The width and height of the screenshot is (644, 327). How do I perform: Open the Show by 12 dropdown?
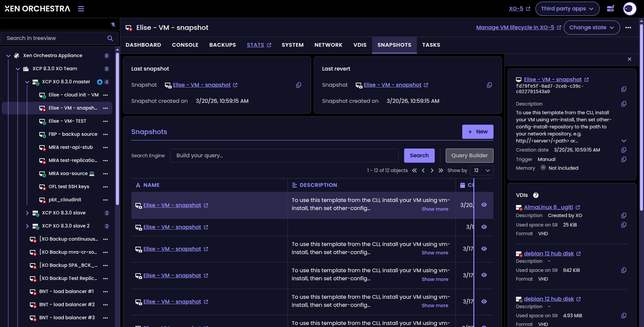(481, 170)
